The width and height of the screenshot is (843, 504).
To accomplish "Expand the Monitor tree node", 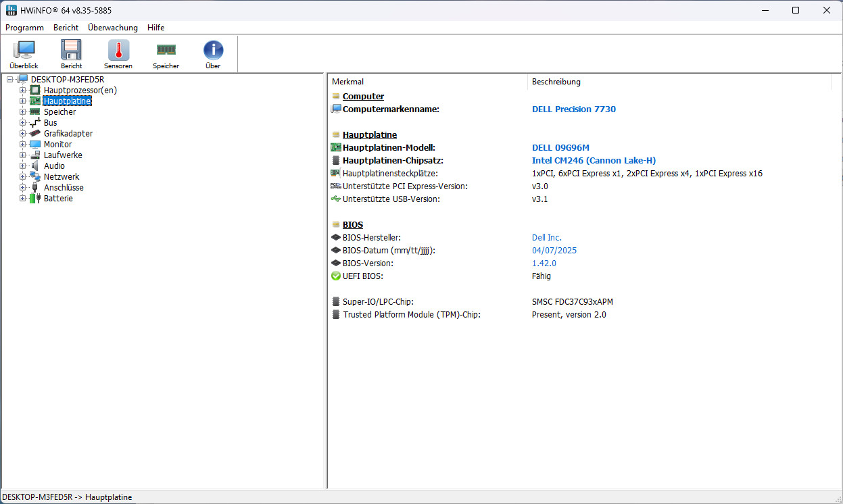I will [x=23, y=145].
